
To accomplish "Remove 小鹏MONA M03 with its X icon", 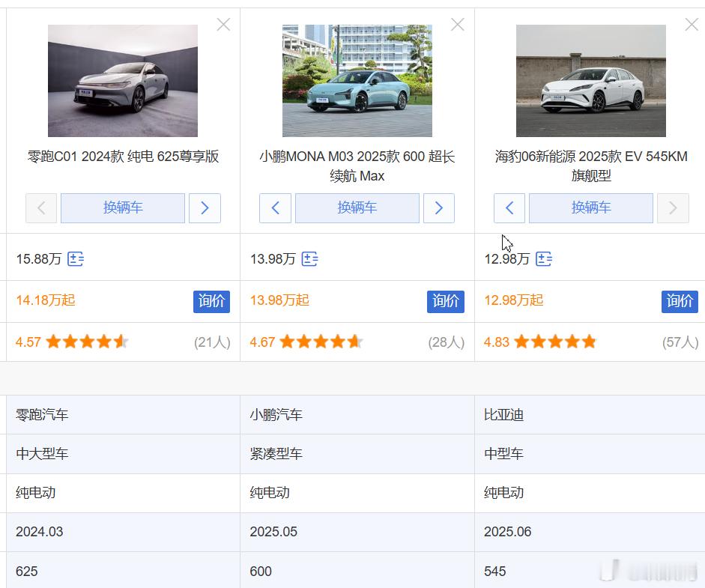I will pos(457,24).
